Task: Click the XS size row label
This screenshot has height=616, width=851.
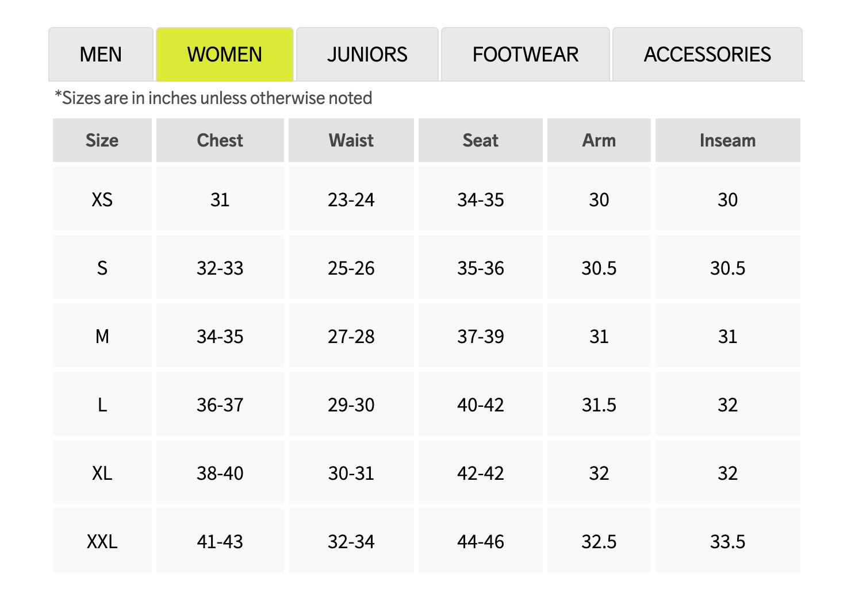Action: tap(102, 199)
